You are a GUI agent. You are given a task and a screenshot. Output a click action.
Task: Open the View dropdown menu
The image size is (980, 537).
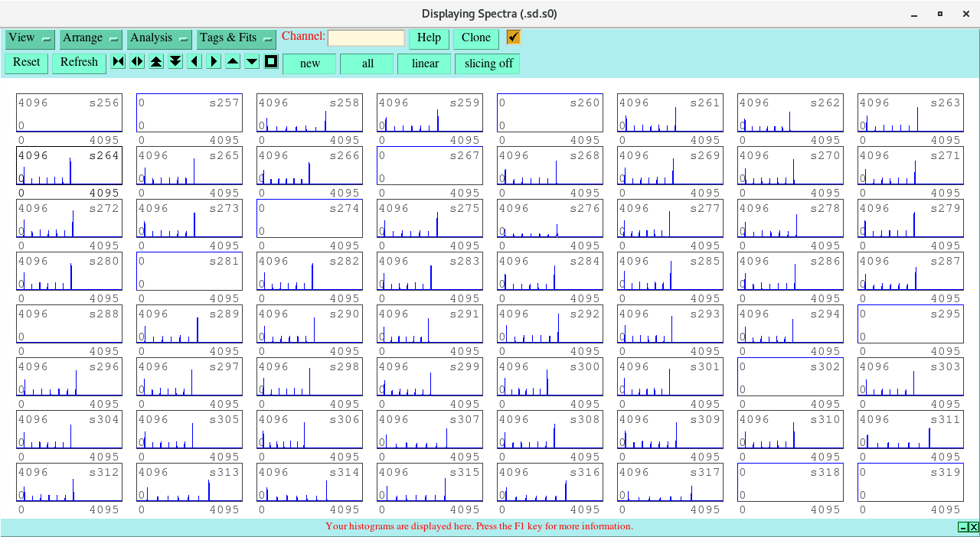click(30, 38)
